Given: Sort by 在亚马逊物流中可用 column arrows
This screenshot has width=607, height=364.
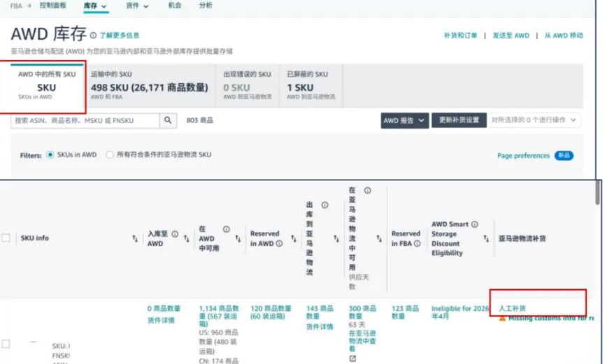Looking at the screenshot, I should click(379, 238).
